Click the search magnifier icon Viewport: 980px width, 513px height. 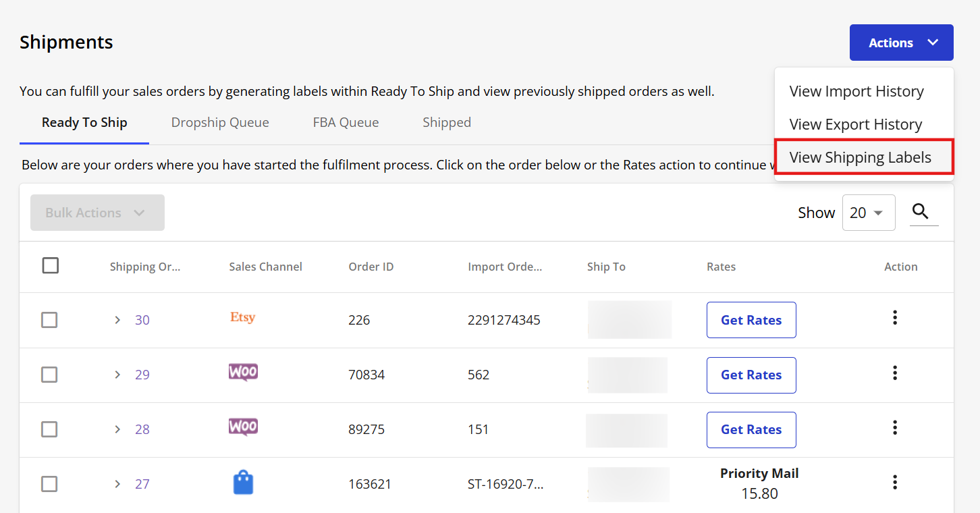tap(921, 212)
